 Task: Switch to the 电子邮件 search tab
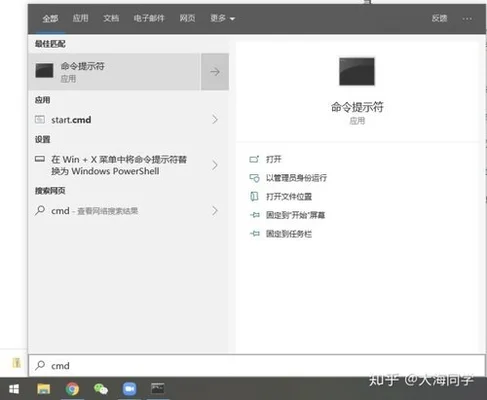[149, 18]
